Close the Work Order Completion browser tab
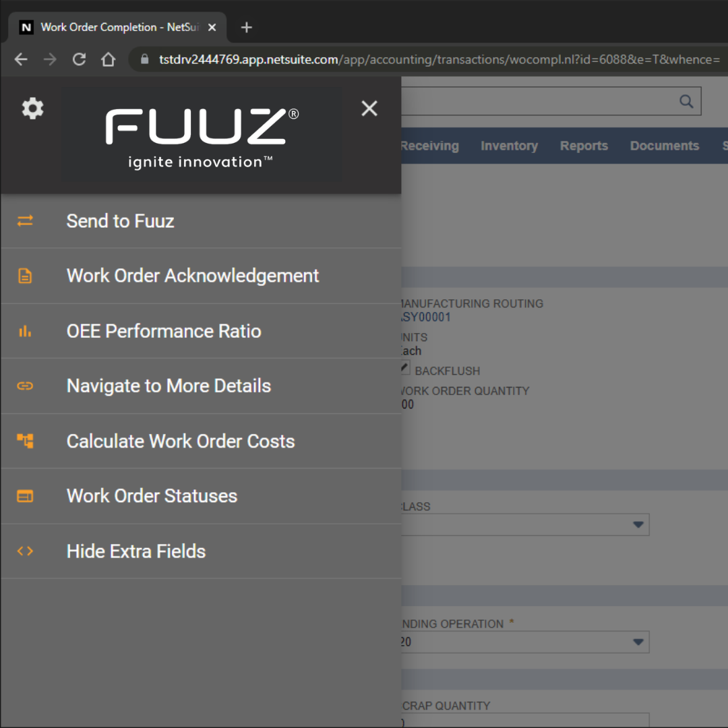 (212, 28)
